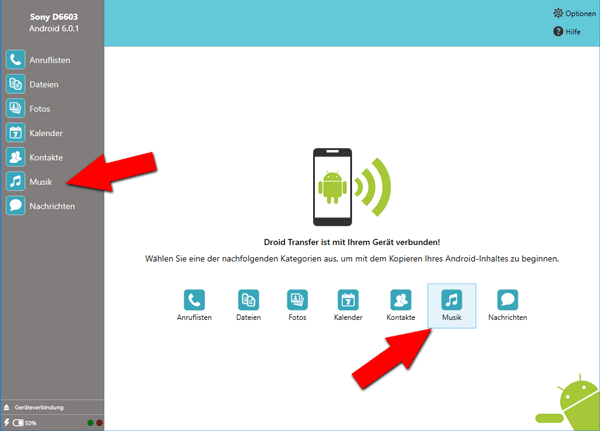Open the Nachrichten tile in the main panel
This screenshot has height=431, width=600.
point(507,305)
